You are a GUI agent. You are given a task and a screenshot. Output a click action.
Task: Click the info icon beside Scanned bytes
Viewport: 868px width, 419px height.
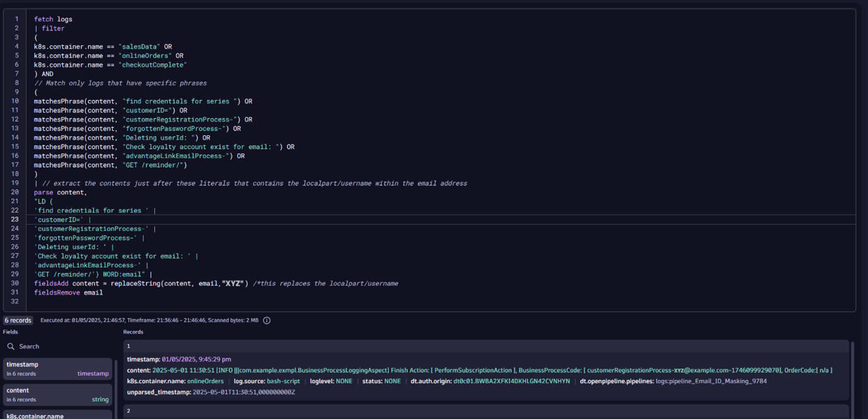coord(266,320)
